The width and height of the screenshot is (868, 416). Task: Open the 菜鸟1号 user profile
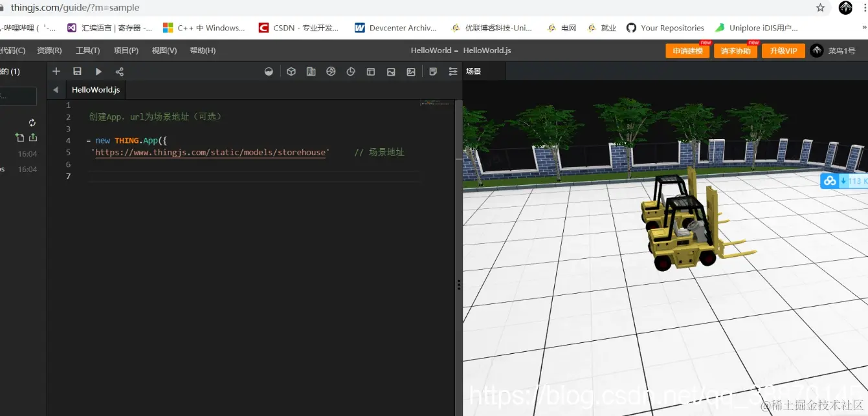pos(833,50)
